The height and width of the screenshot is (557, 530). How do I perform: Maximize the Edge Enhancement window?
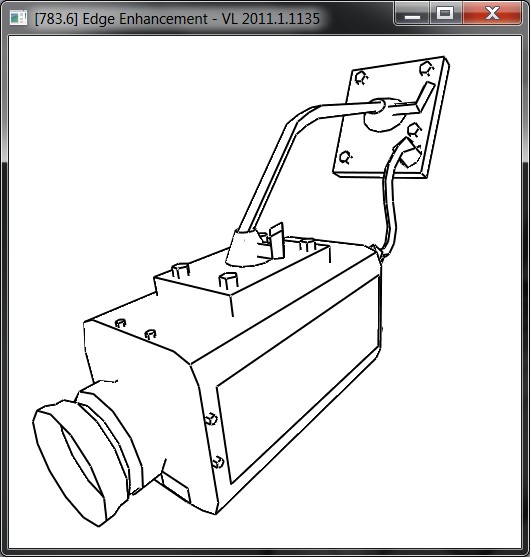445,14
